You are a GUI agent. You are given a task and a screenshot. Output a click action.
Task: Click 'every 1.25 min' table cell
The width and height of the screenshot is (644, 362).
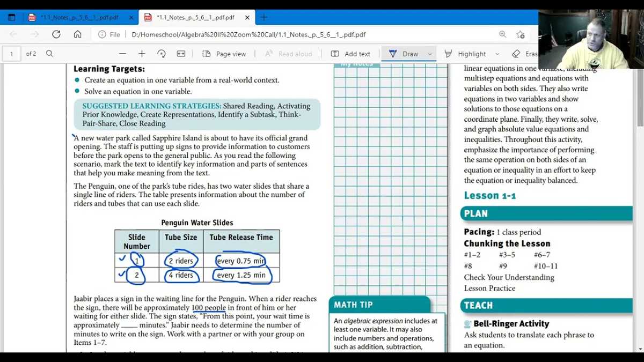pos(241,275)
